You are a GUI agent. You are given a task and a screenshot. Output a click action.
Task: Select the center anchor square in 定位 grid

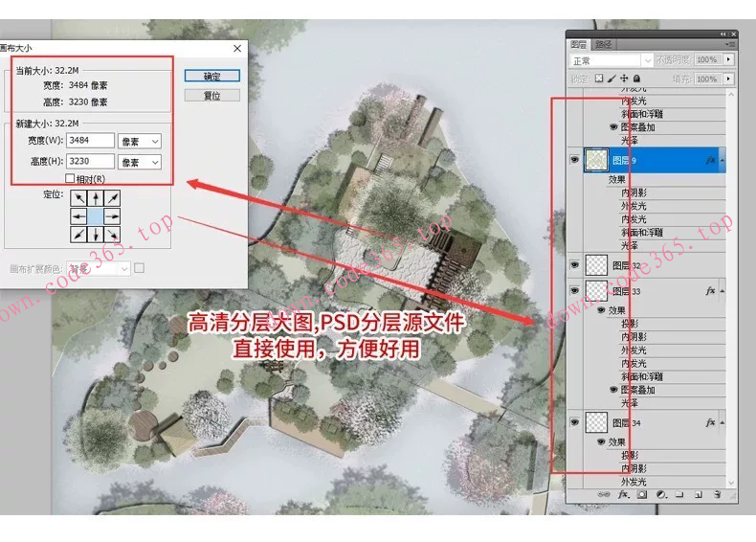point(96,216)
